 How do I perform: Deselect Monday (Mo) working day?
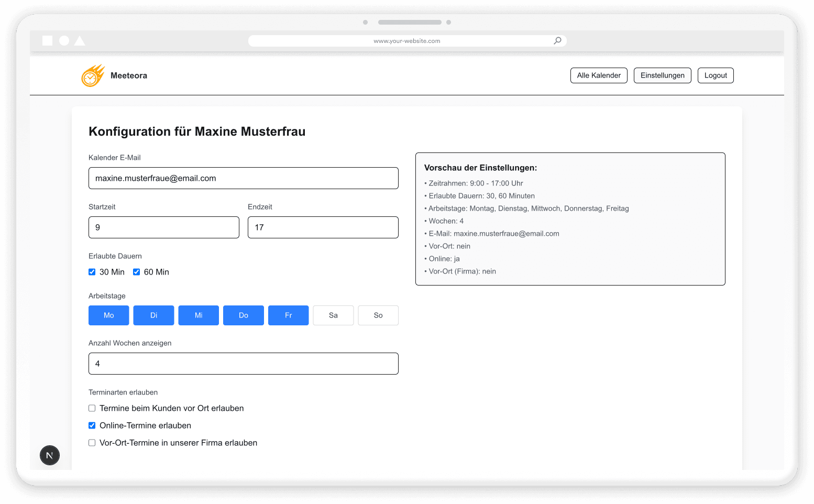pos(109,315)
